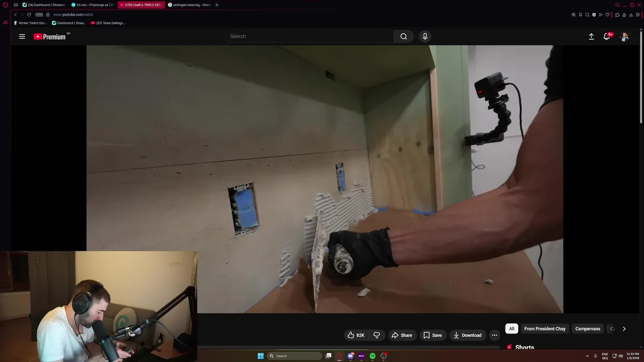Open browser downloads arrow icon
This screenshot has height=362, width=644.
point(631,15)
